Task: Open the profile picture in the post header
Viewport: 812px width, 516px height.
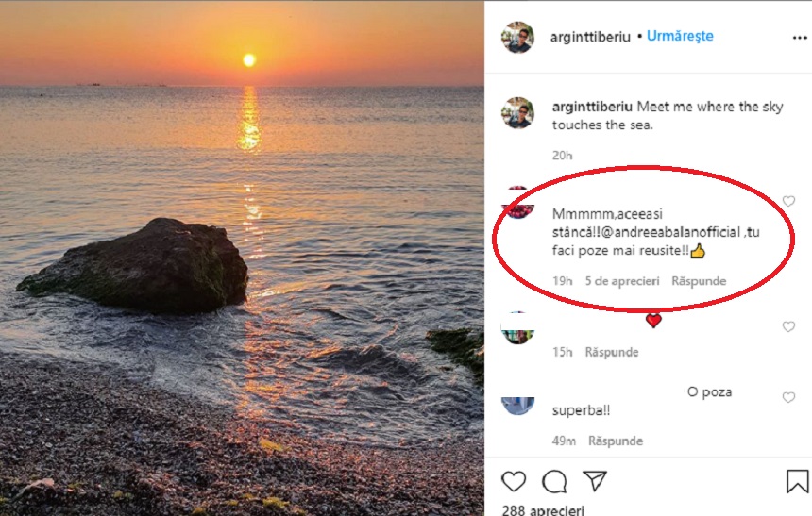Action: click(517, 37)
